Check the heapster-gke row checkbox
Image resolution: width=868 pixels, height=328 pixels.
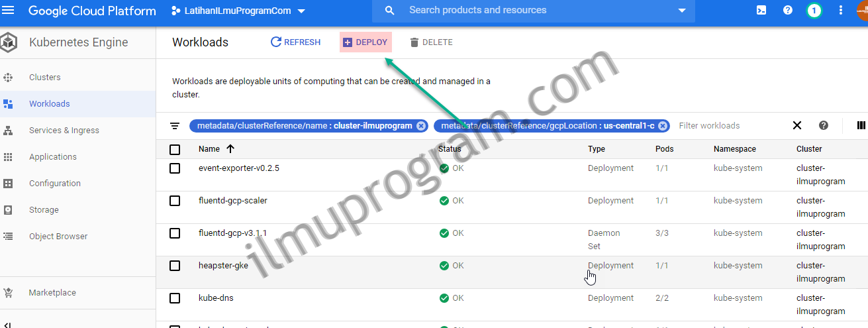point(175,266)
